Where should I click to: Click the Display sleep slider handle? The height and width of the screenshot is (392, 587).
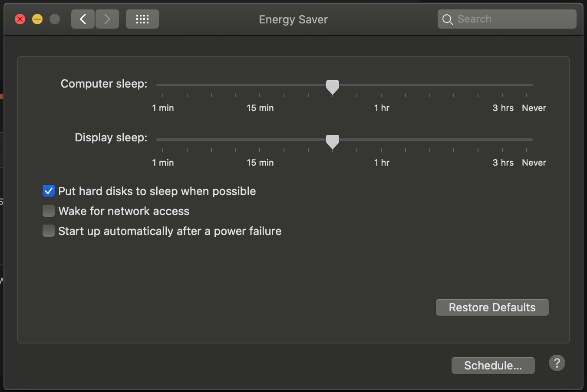[x=333, y=141]
